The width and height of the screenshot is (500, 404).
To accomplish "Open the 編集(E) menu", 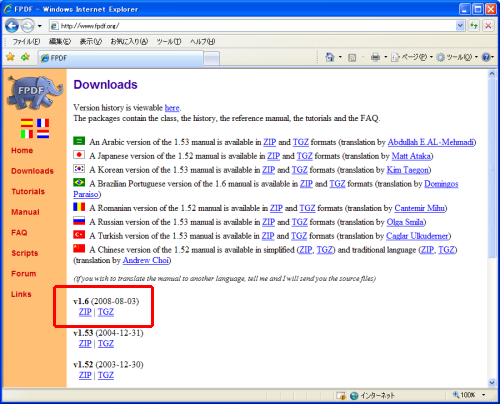I will (60, 42).
